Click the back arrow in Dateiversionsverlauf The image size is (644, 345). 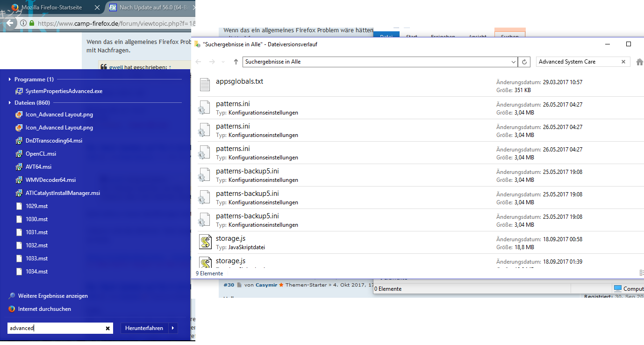(x=199, y=62)
